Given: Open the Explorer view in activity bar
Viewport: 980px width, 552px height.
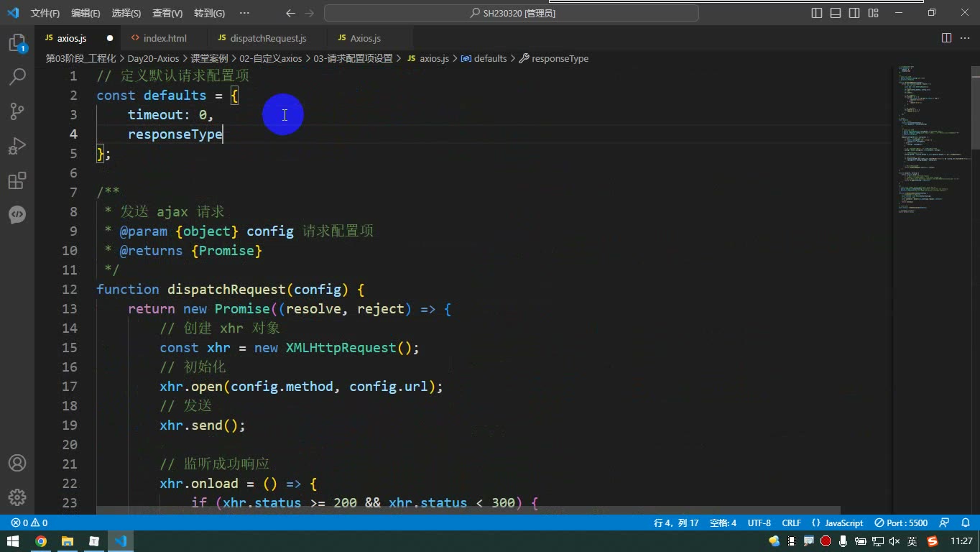Looking at the screenshot, I should [17, 42].
